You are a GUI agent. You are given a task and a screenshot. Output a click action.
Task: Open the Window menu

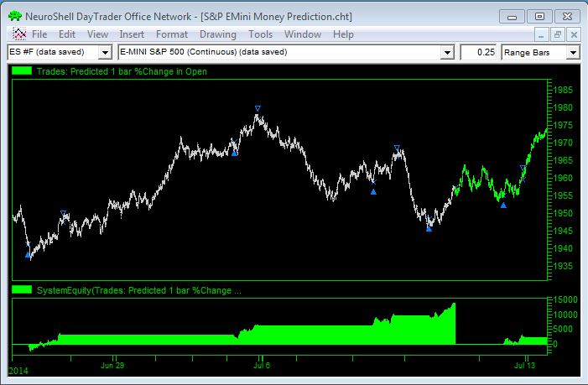pos(303,34)
